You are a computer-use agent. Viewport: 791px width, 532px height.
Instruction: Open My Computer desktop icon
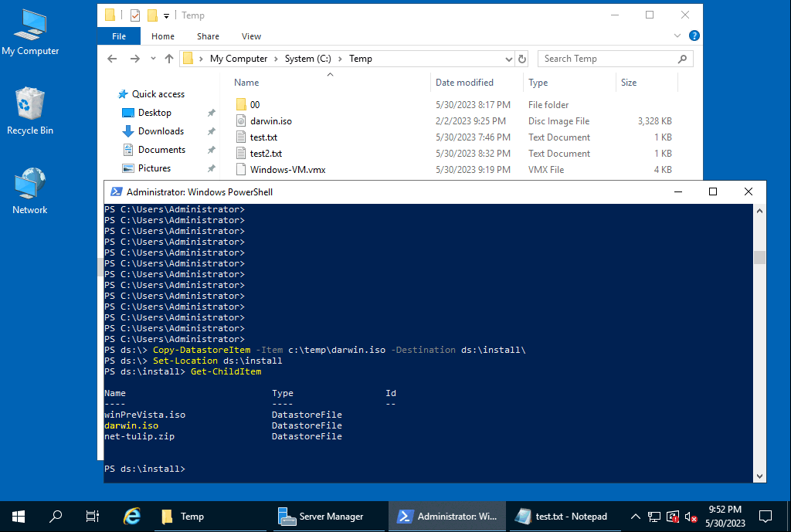[x=30, y=32]
